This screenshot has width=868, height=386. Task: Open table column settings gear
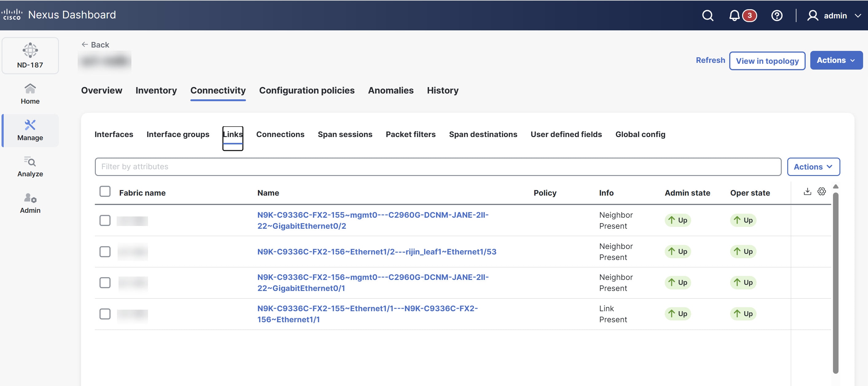tap(822, 192)
